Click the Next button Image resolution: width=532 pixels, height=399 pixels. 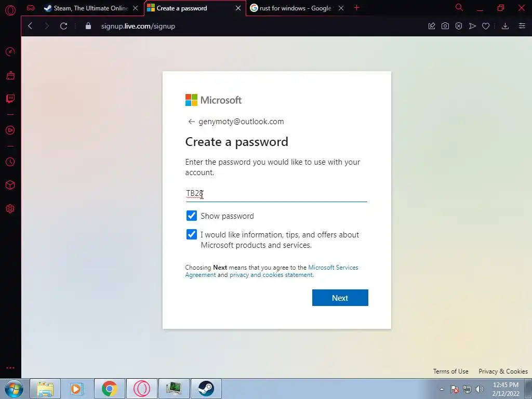click(340, 298)
